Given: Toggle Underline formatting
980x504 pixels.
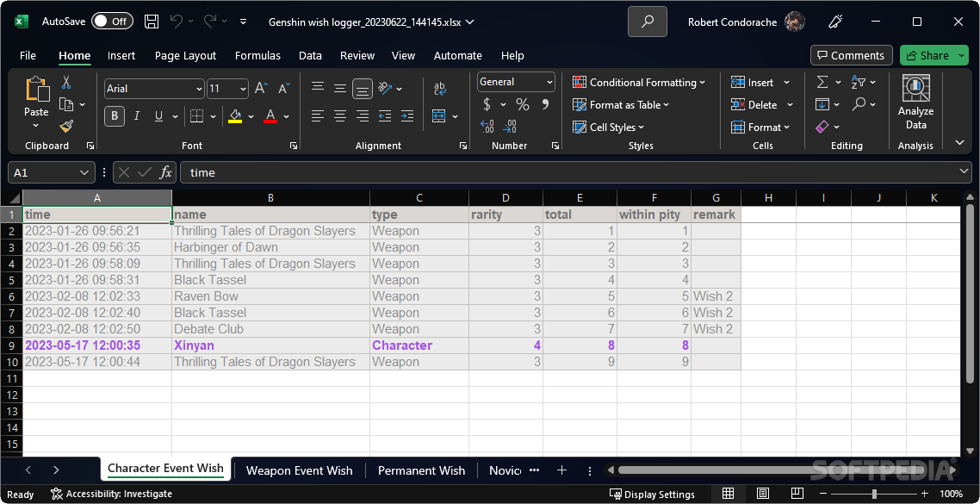Looking at the screenshot, I should pos(158,115).
